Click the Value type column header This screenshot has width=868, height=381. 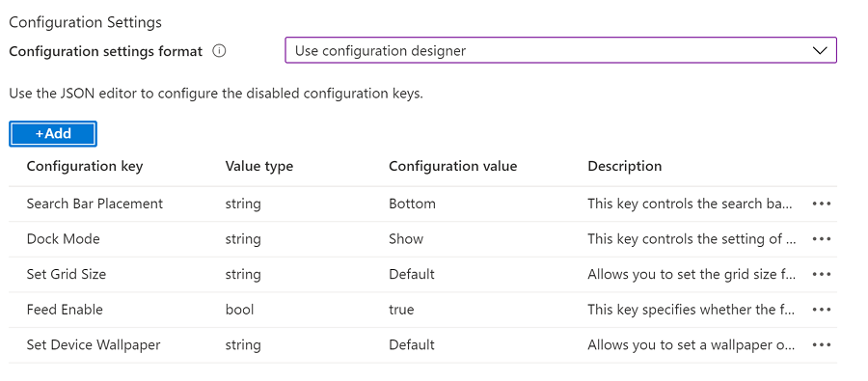click(x=259, y=166)
